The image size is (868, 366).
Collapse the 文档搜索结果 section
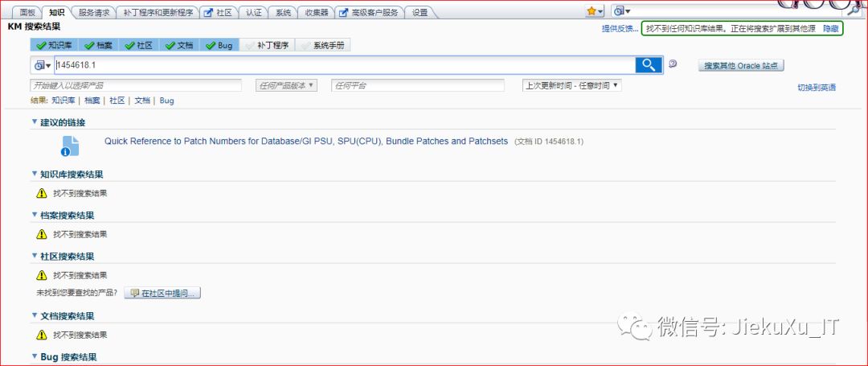(x=35, y=315)
